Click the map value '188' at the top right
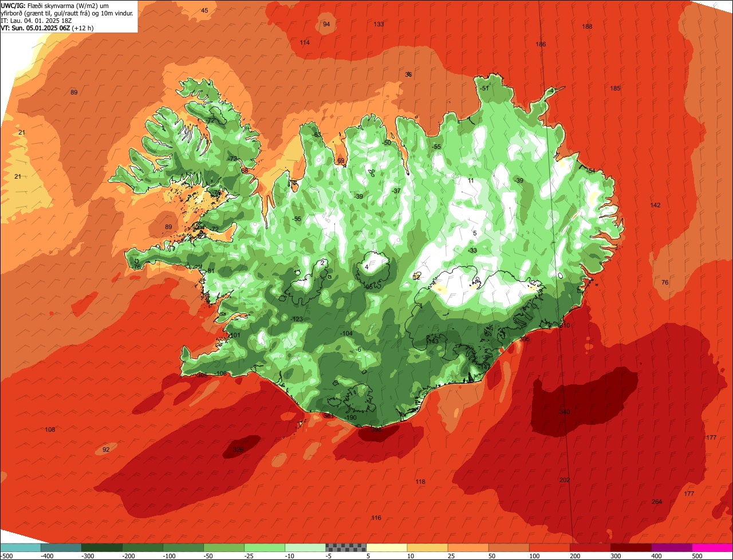 tap(587, 27)
